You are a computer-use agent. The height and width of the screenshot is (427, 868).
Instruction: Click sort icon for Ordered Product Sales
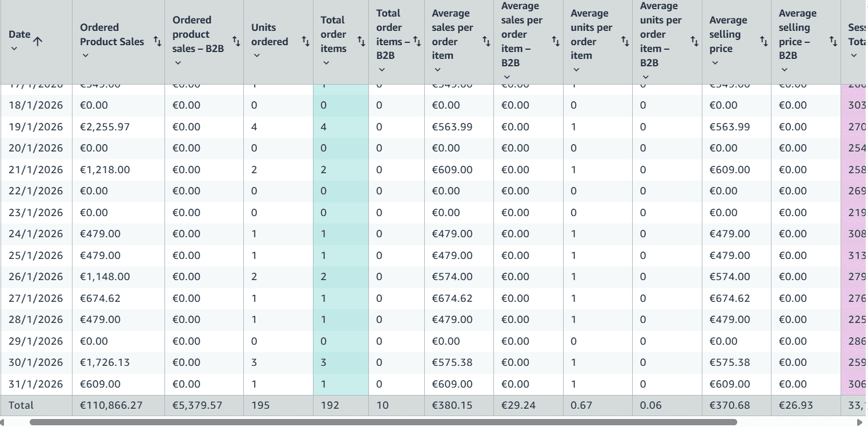point(157,41)
